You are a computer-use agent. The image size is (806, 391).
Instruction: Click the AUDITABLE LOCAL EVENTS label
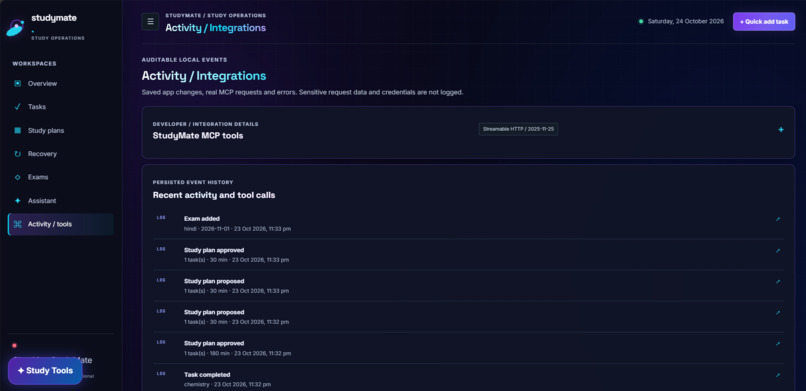pyautogui.click(x=185, y=60)
